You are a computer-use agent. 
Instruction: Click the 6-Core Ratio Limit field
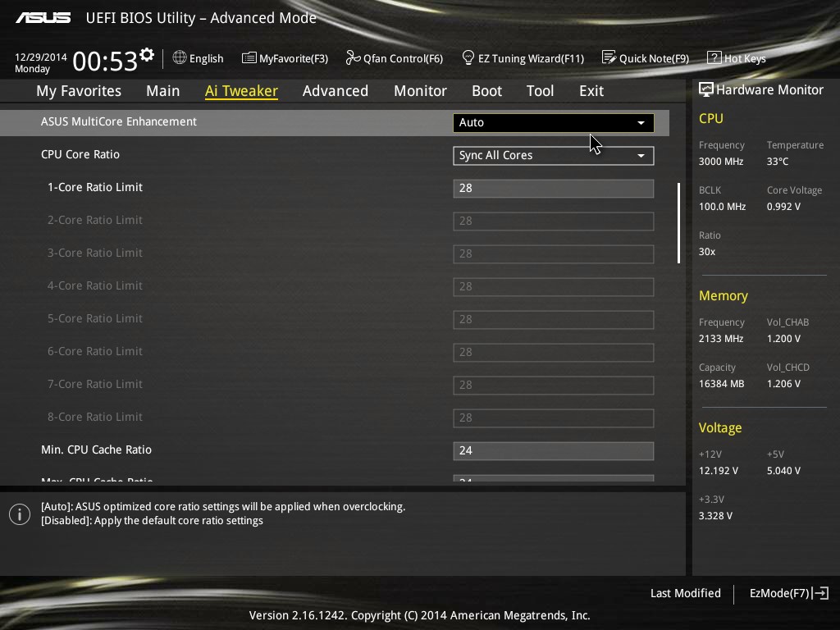click(554, 353)
